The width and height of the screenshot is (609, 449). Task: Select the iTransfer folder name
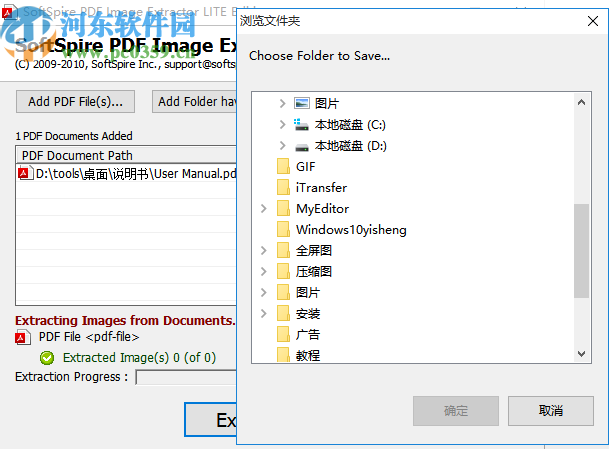click(321, 188)
